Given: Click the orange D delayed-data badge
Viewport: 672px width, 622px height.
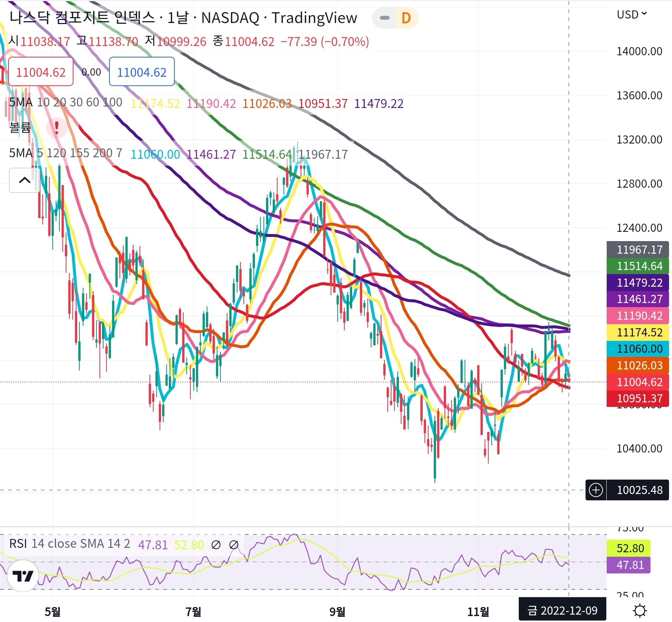Looking at the screenshot, I should point(406,18).
